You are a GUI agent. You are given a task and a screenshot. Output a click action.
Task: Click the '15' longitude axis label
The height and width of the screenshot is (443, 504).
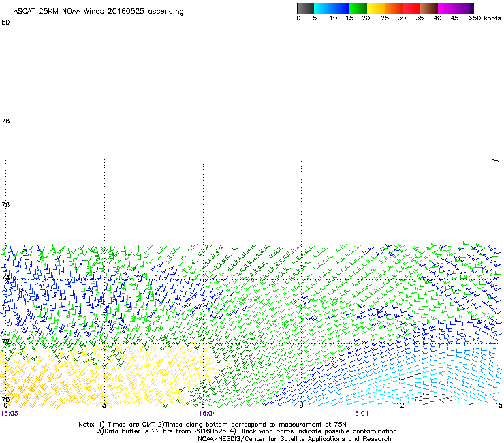(x=499, y=406)
